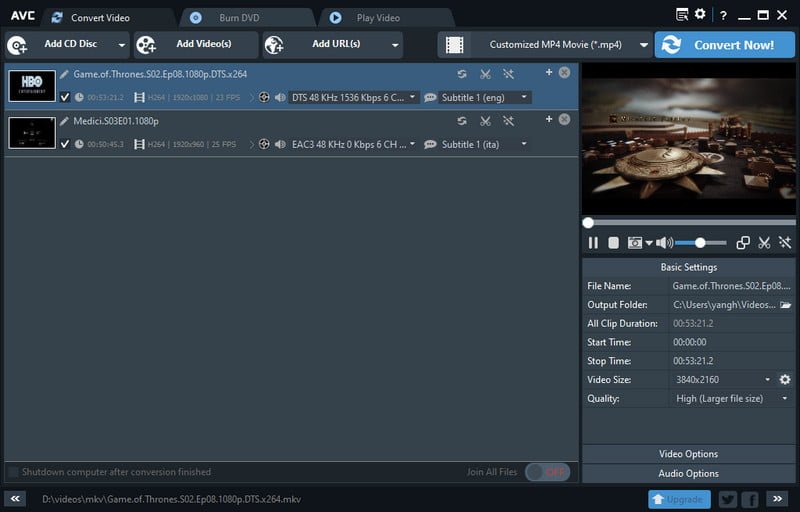Viewport: 800px width, 512px height.
Task: Click the speaker icon on Medici.S03E01 row
Action: point(280,144)
